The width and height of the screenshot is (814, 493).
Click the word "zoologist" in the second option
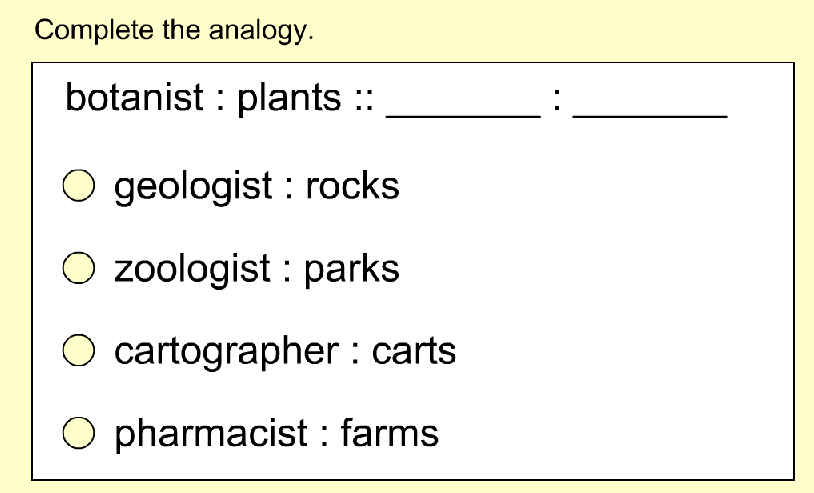(x=192, y=270)
